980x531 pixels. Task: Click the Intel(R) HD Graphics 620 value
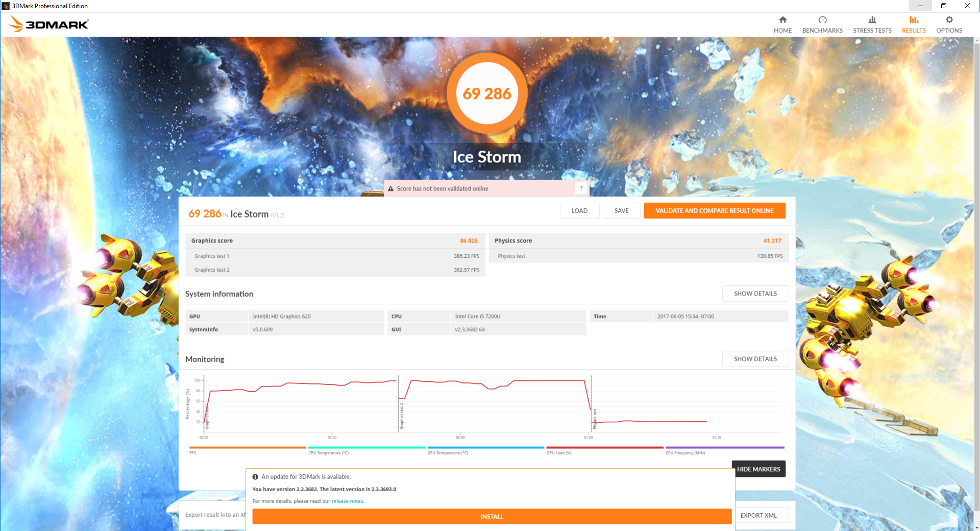[282, 317]
